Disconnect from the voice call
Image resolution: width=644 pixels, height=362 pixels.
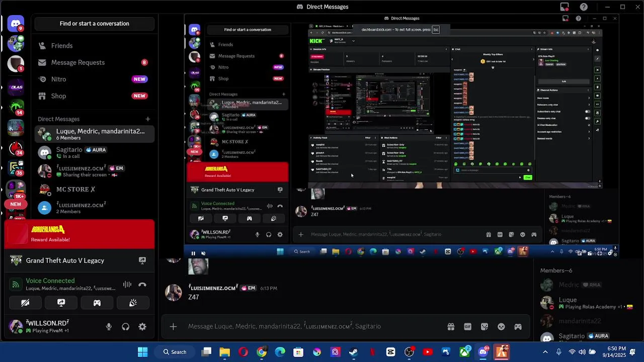tap(142, 285)
